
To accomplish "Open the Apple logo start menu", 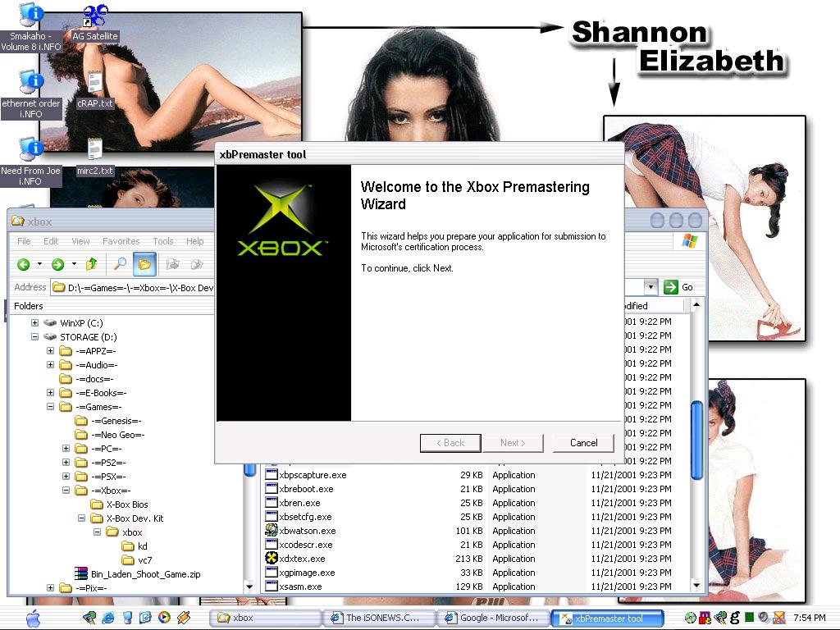I will (x=33, y=618).
